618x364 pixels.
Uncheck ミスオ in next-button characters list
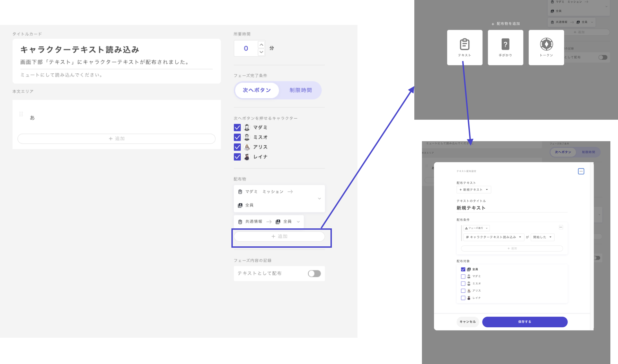pos(237,137)
